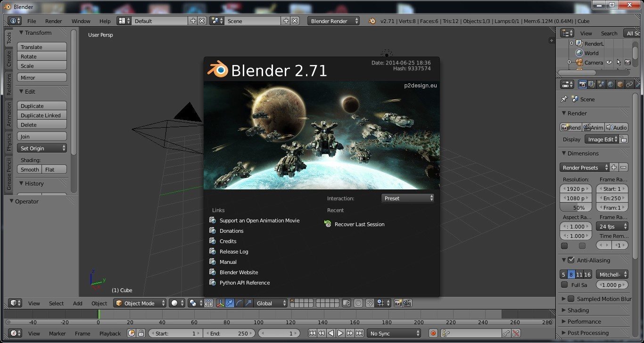Open the Release Log link
The width and height of the screenshot is (644, 343).
click(234, 252)
